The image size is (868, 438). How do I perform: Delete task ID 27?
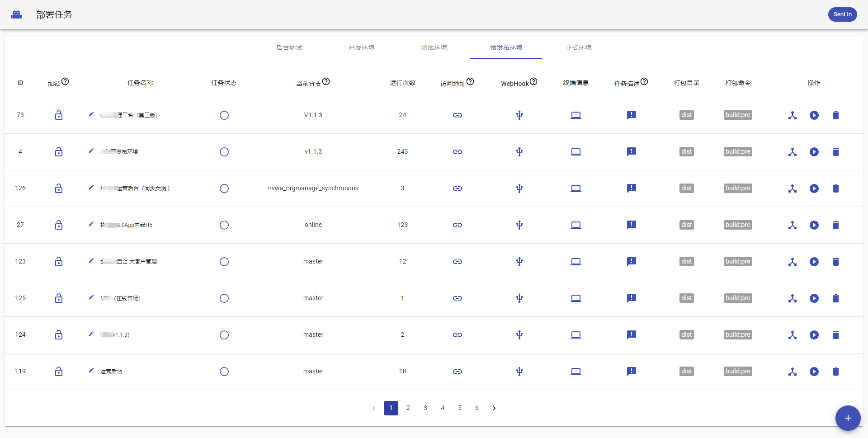(836, 225)
